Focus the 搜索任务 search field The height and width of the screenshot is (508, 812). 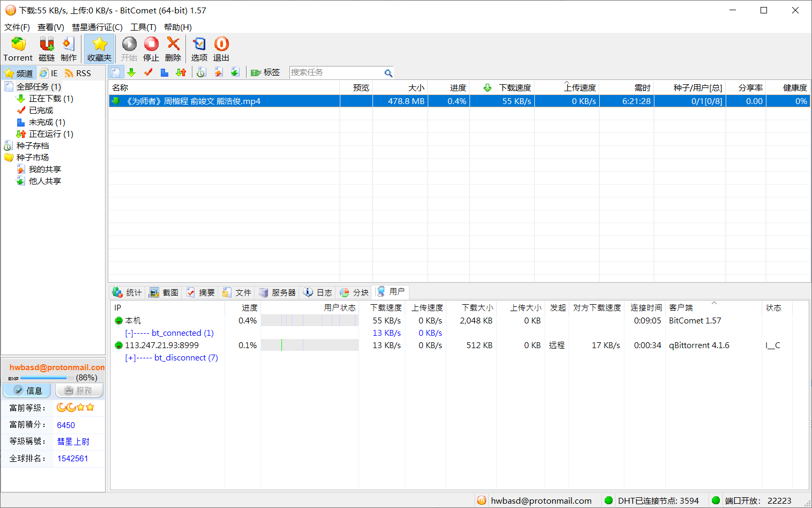click(335, 72)
